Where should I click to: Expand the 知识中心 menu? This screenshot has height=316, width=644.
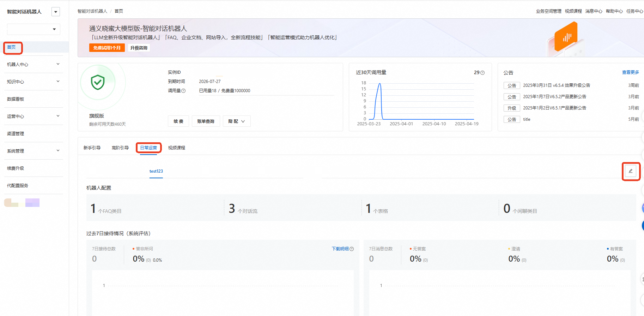point(34,82)
